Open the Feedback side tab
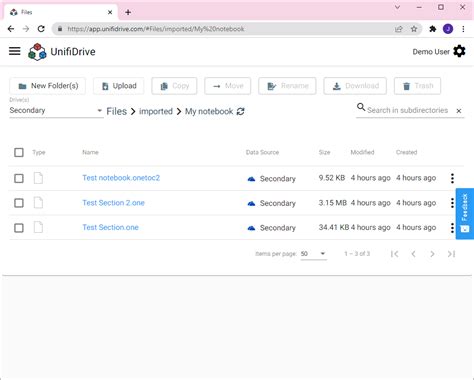This screenshot has width=474, height=380. 465,214
